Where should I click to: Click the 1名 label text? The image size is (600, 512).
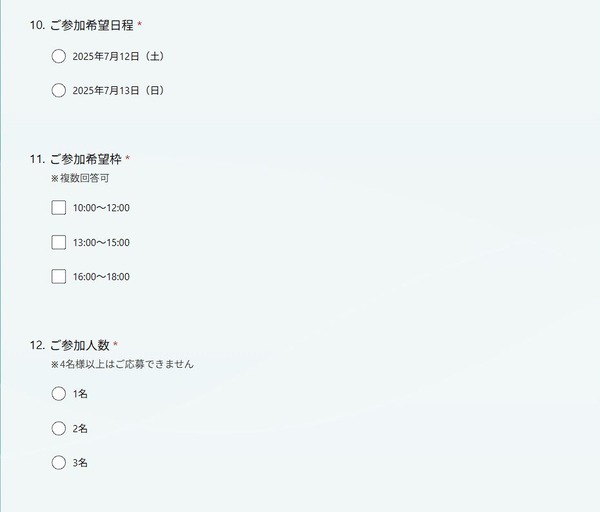pos(80,394)
